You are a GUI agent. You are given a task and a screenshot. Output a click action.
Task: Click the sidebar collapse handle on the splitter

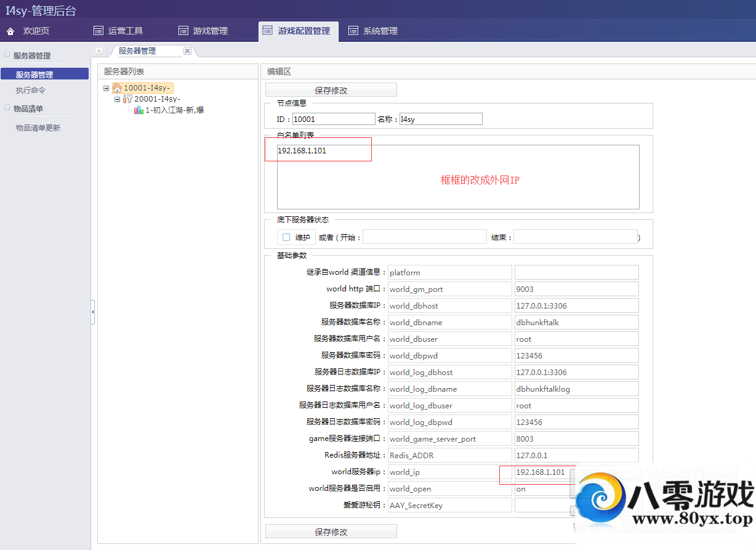pyautogui.click(x=93, y=312)
